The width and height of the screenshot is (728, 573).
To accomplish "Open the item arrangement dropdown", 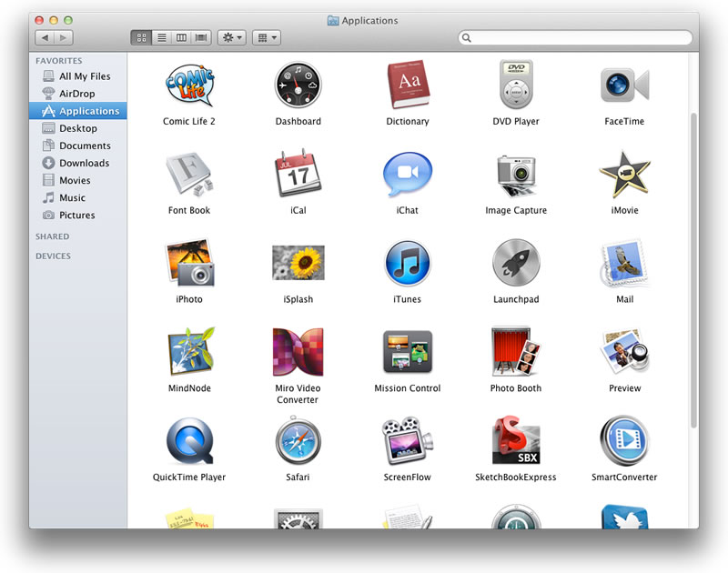I will [266, 38].
